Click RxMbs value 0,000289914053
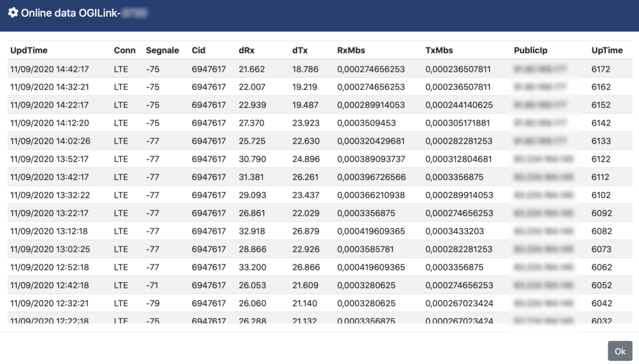 click(x=371, y=105)
